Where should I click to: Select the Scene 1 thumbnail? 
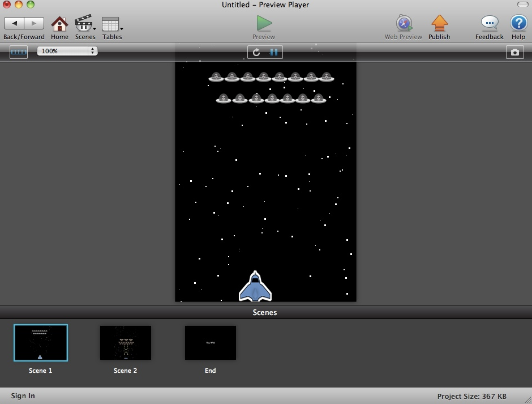pos(41,342)
